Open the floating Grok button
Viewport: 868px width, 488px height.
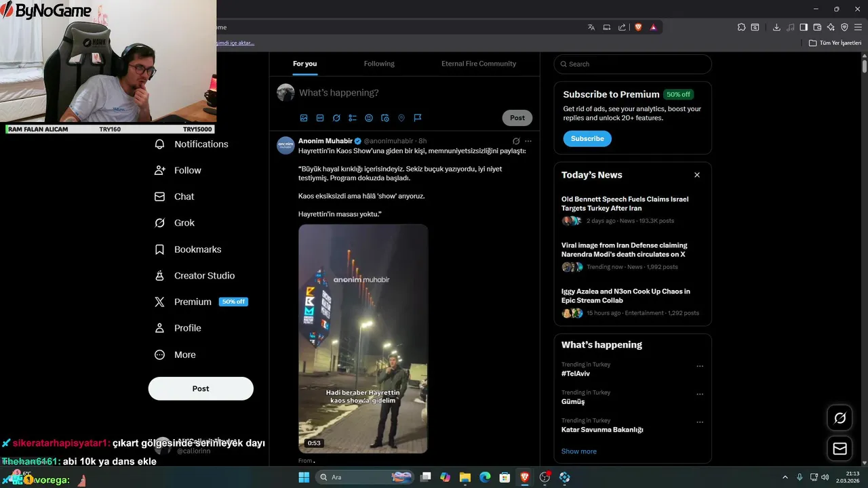tap(840, 418)
